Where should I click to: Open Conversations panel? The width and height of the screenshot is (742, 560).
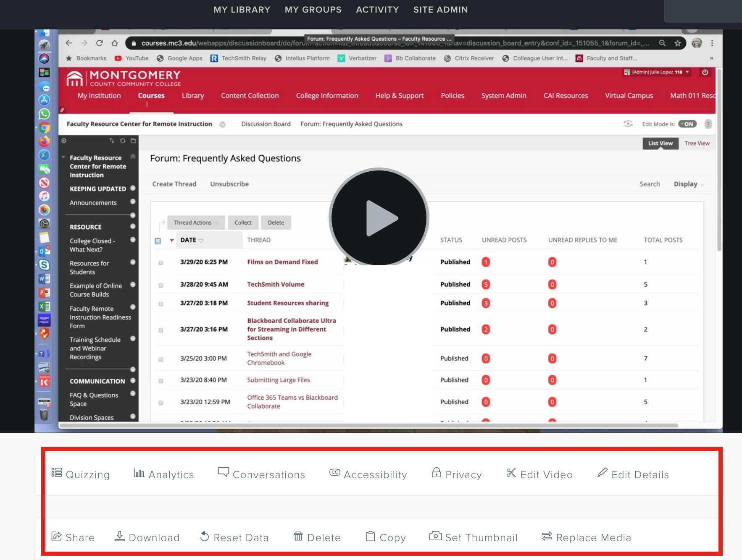point(261,474)
